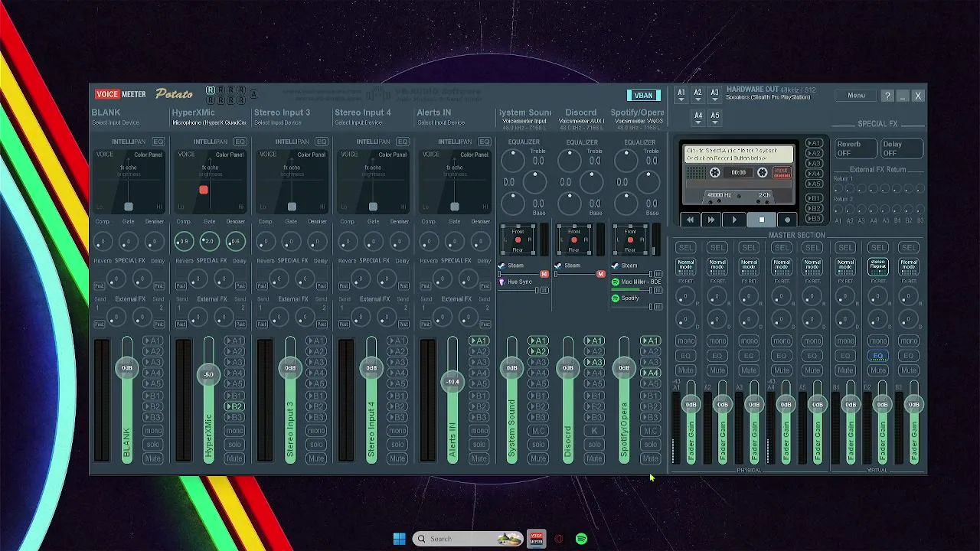The height and width of the screenshot is (551, 980).
Task: Disable B2 routing on HyperXMic strip
Action: [234, 406]
